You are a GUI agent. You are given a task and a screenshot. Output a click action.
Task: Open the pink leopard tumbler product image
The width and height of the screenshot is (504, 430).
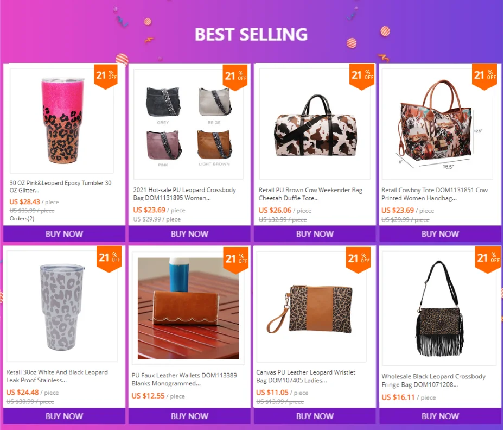point(62,121)
